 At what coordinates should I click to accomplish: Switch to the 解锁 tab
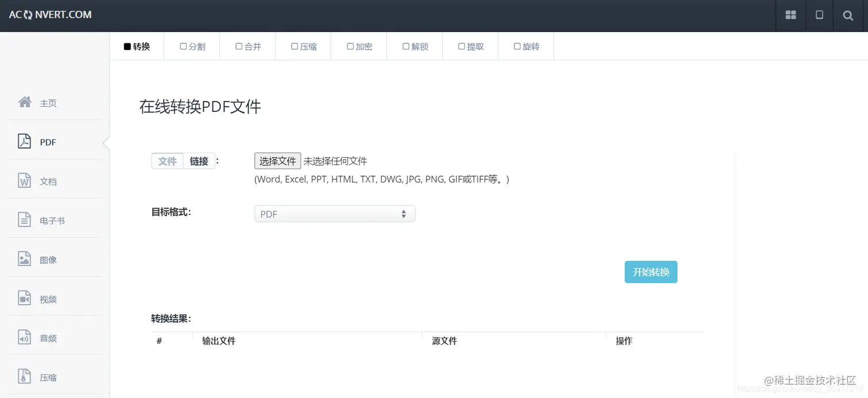coord(415,46)
